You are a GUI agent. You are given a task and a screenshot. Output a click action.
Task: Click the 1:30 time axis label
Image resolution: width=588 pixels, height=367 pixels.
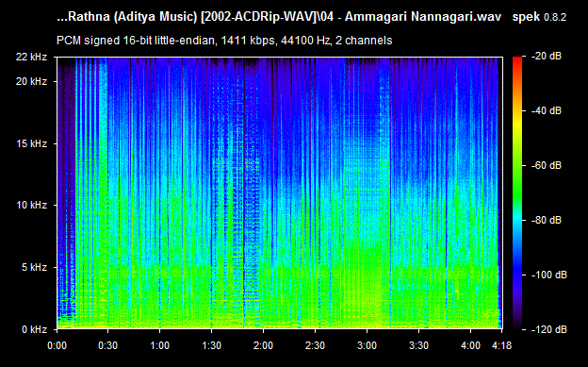click(x=211, y=345)
